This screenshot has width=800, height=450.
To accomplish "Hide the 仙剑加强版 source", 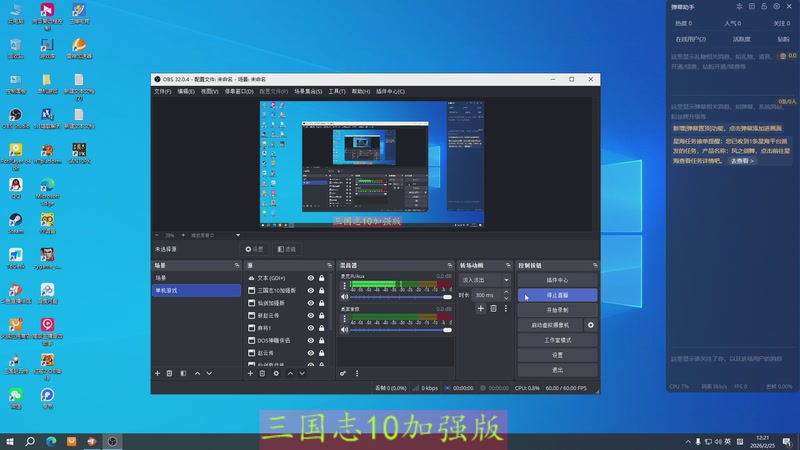I will (310, 303).
